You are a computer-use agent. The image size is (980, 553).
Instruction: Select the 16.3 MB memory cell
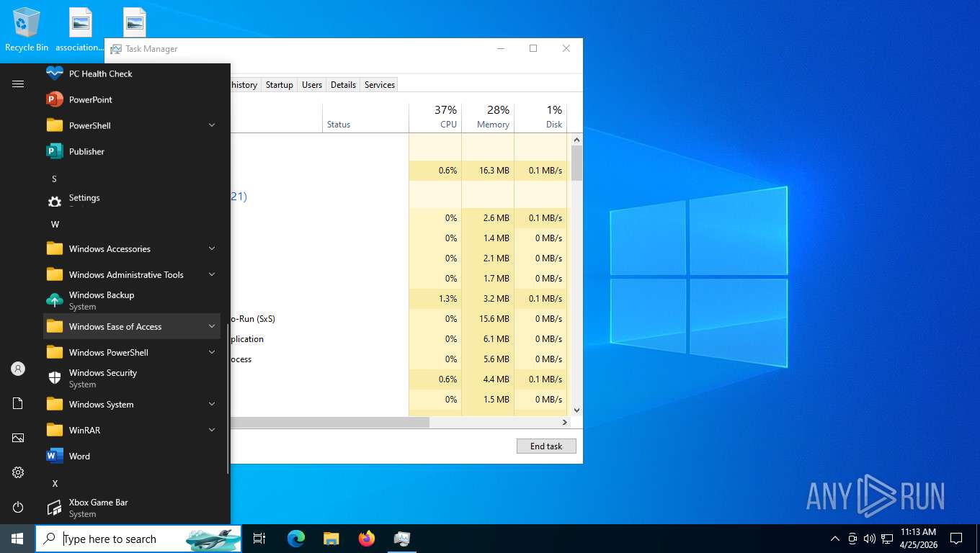pyautogui.click(x=488, y=171)
